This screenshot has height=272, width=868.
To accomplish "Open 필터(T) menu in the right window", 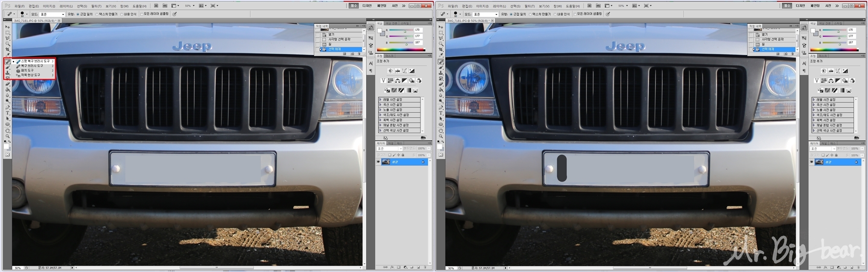I will [x=529, y=6].
